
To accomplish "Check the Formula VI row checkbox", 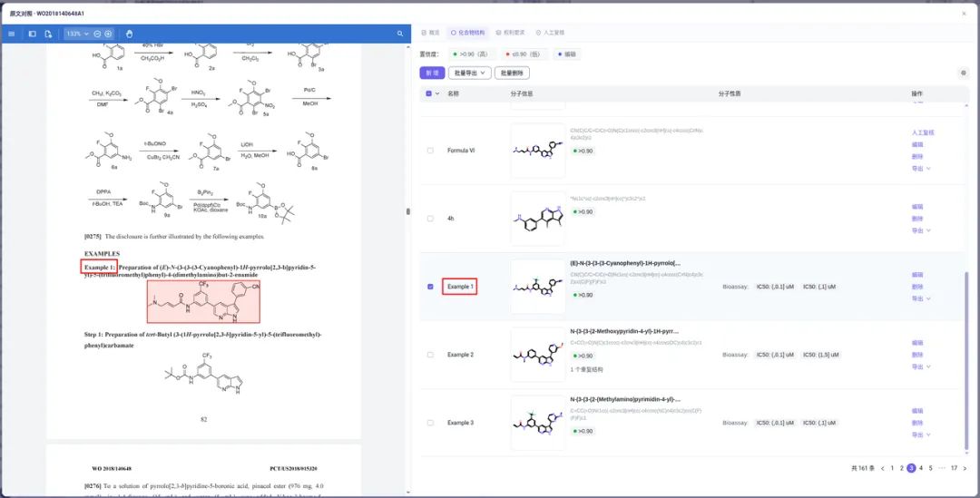I will (x=430, y=151).
